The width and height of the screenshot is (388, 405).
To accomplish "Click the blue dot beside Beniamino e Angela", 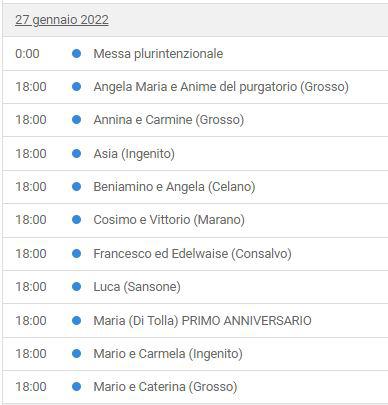I will 76,186.
